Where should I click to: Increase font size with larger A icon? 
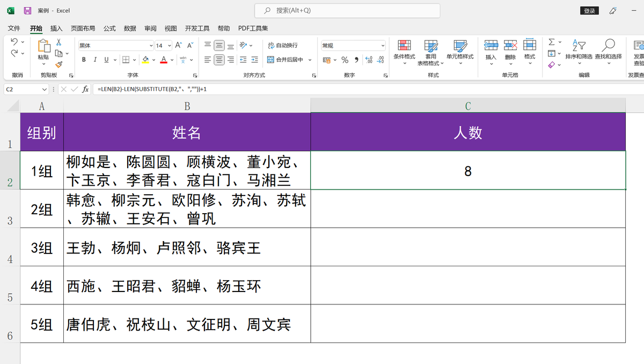[x=178, y=46]
